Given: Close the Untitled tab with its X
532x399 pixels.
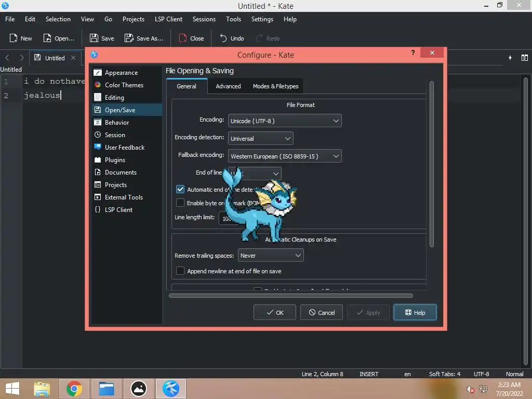Looking at the screenshot, I should pos(73,58).
